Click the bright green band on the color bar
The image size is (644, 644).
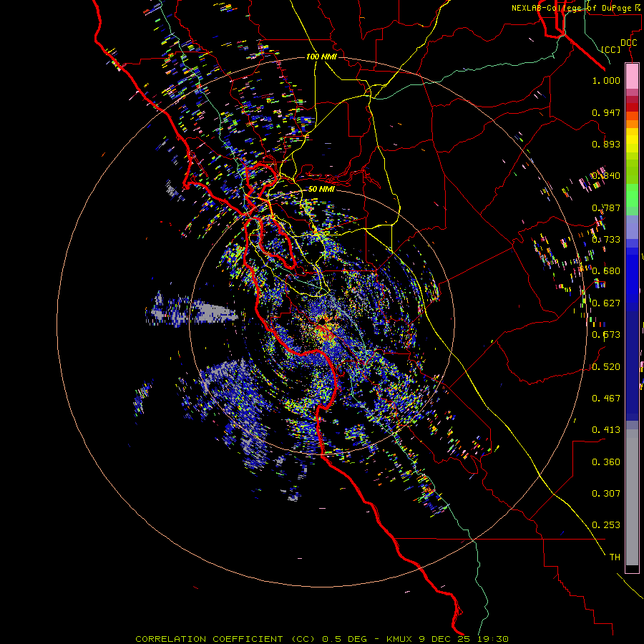coord(632,195)
